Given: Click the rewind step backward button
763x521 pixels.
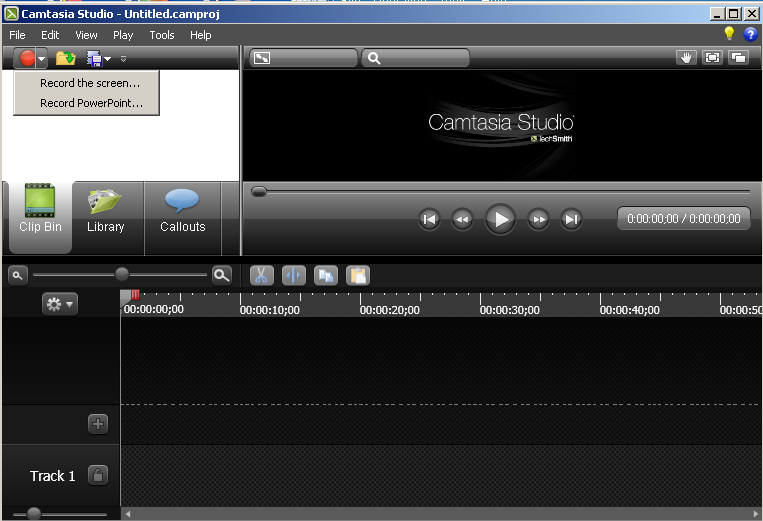Looking at the screenshot, I should point(462,219).
